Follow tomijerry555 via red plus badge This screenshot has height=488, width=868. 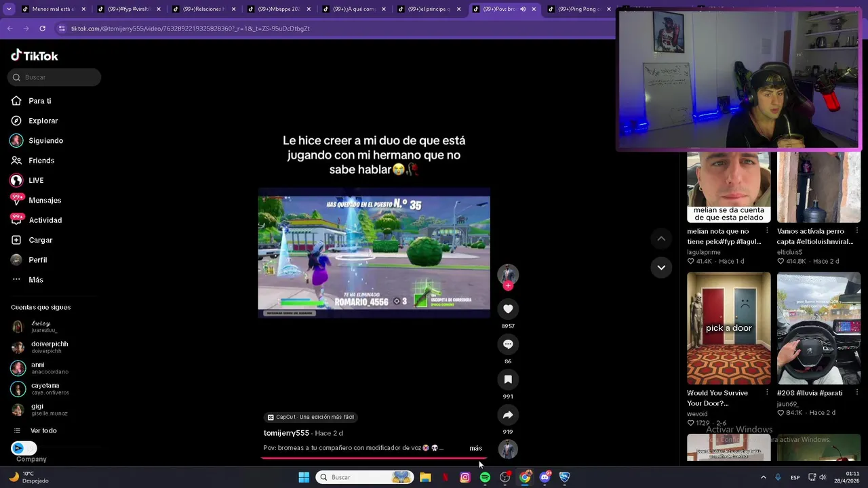(x=508, y=285)
